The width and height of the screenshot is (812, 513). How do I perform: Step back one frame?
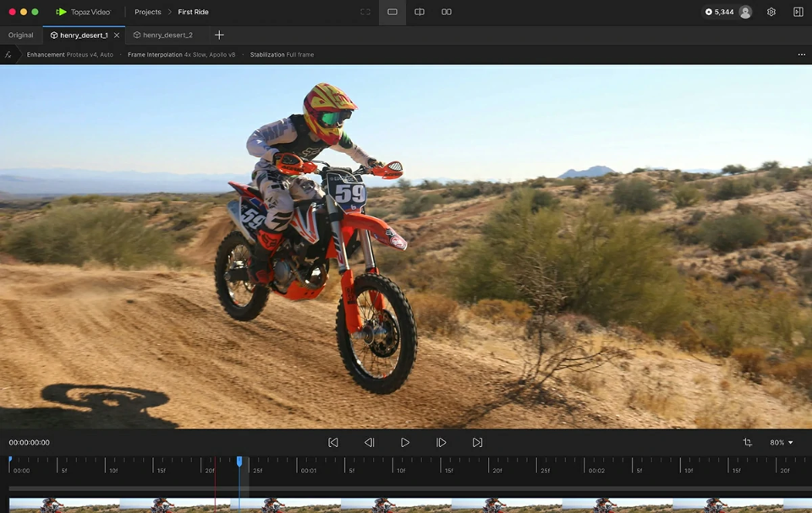click(x=369, y=443)
